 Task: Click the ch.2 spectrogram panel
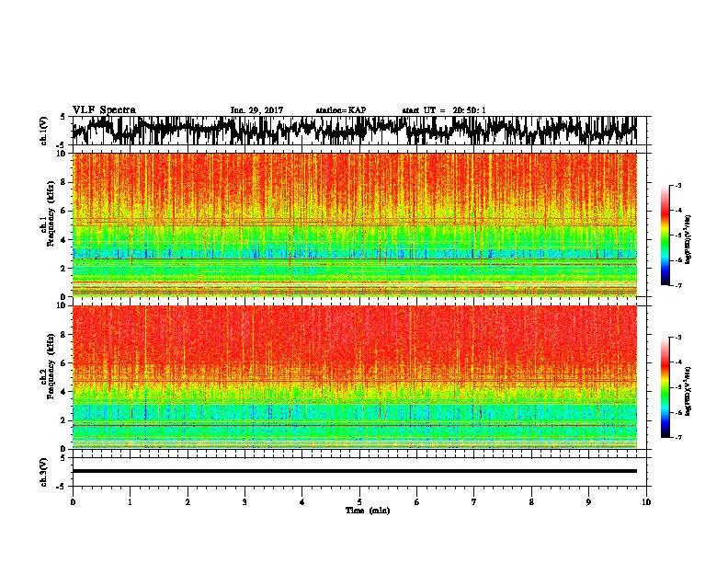[x=354, y=377]
